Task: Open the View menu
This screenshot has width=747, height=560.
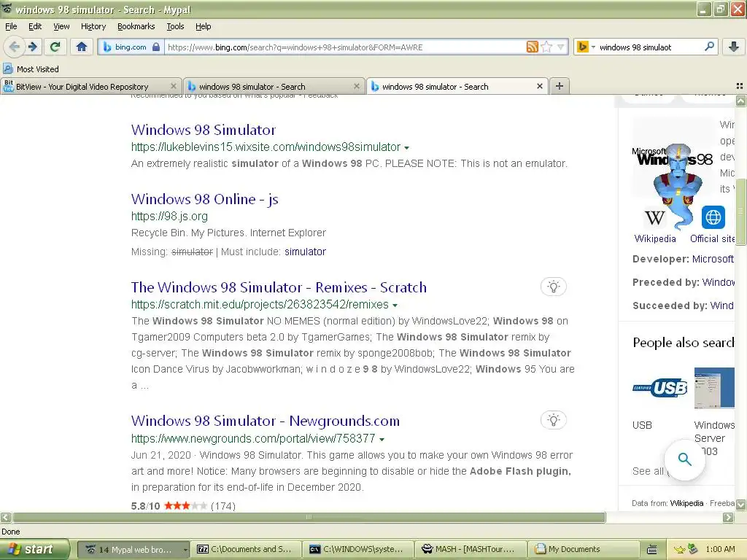Action: [61, 26]
